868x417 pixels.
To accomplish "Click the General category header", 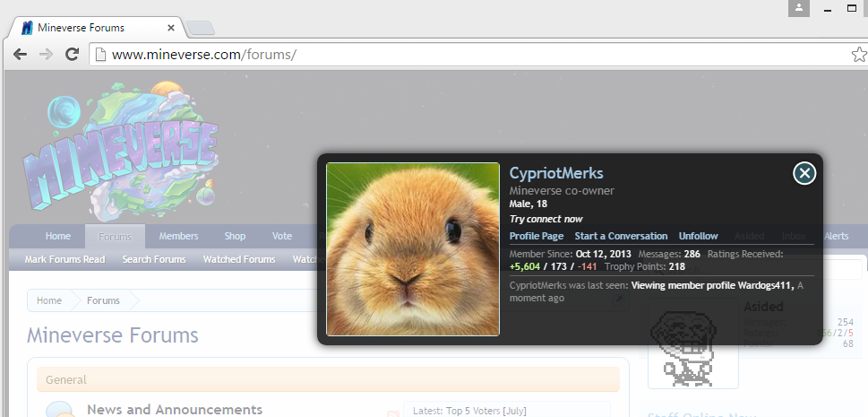I will pos(328,380).
